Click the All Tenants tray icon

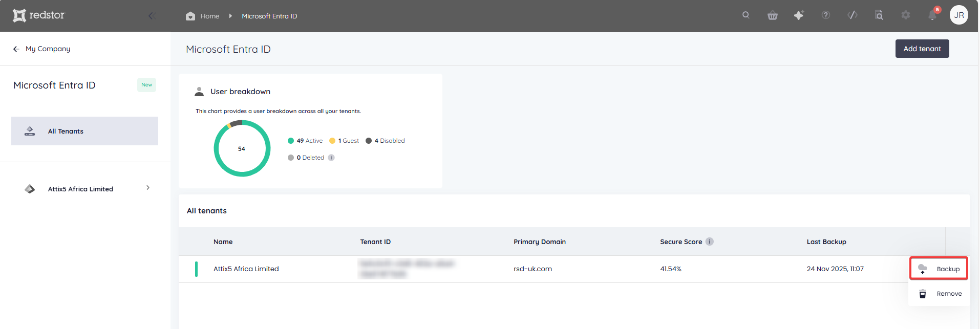tap(30, 131)
